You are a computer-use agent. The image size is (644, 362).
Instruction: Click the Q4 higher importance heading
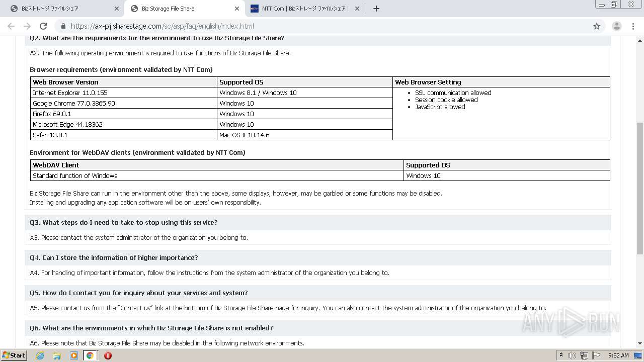coord(114,257)
